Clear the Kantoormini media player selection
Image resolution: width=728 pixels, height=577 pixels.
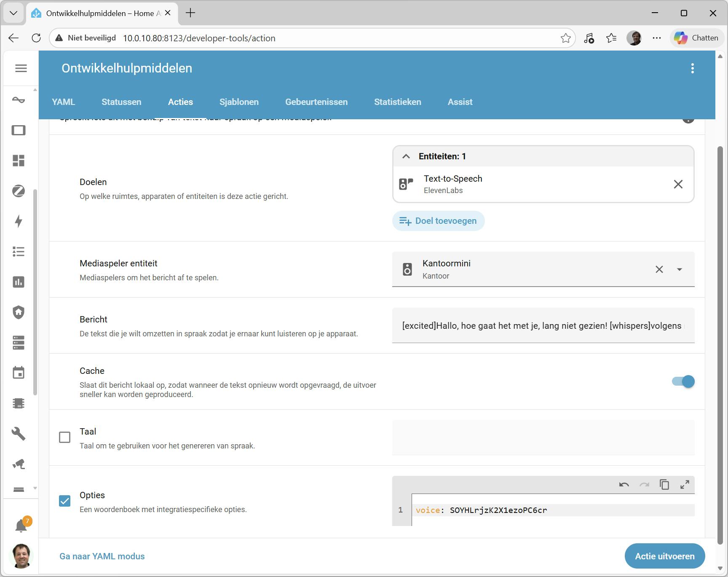click(x=659, y=269)
